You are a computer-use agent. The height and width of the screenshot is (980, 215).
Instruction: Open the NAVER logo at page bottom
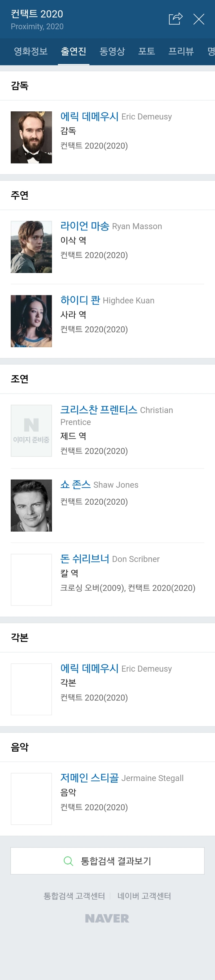tap(107, 918)
